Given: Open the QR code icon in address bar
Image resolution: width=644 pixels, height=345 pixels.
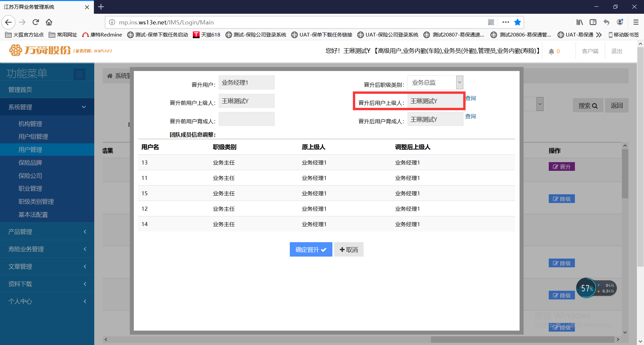Looking at the screenshot, I should point(491,22).
